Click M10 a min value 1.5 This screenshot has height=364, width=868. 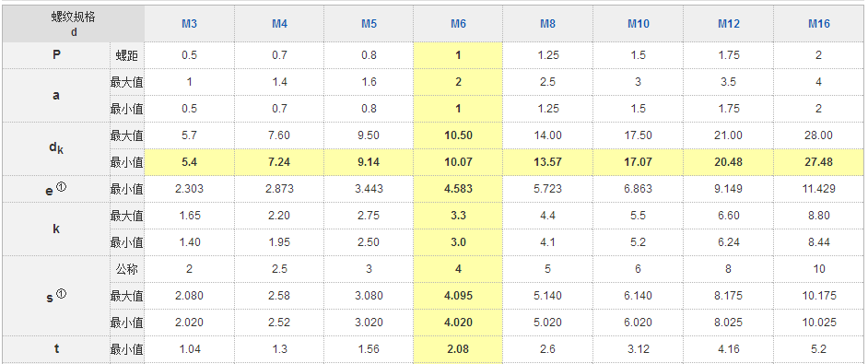(638, 109)
